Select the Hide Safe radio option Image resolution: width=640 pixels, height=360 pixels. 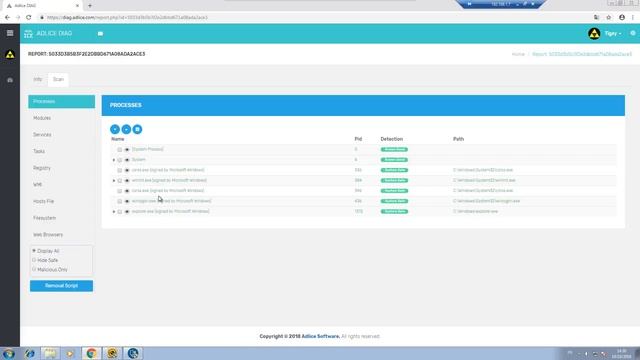34,260
